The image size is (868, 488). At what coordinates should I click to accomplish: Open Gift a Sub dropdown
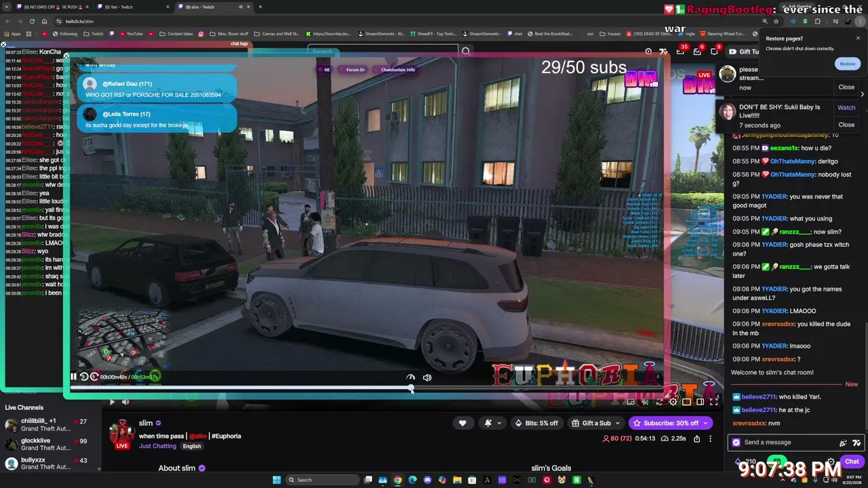click(596, 423)
